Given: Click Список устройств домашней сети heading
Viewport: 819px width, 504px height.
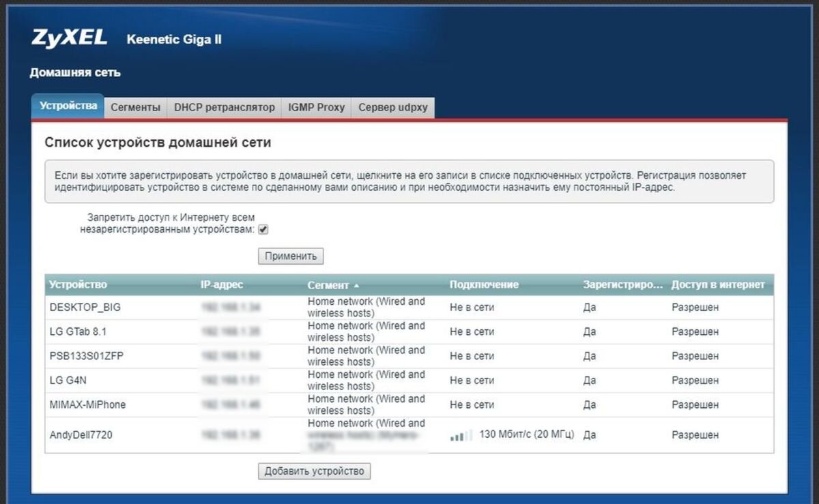Looking at the screenshot, I should click(158, 143).
